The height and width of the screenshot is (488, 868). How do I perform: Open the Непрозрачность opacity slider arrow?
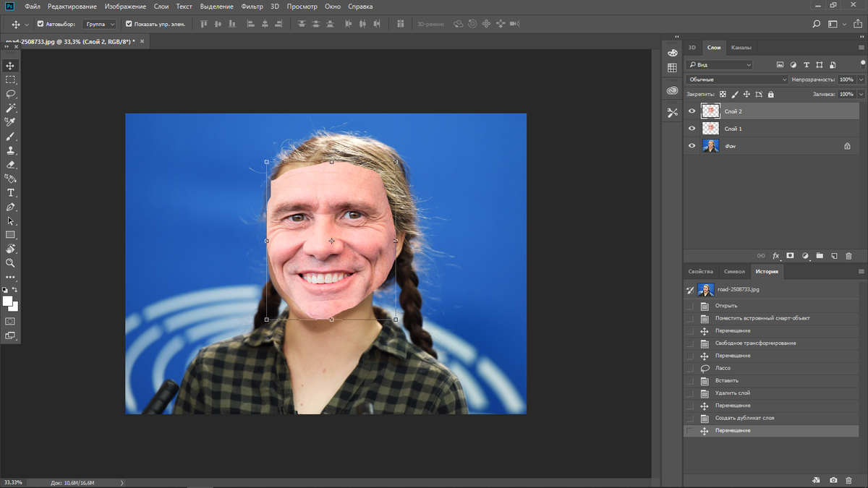click(x=861, y=80)
